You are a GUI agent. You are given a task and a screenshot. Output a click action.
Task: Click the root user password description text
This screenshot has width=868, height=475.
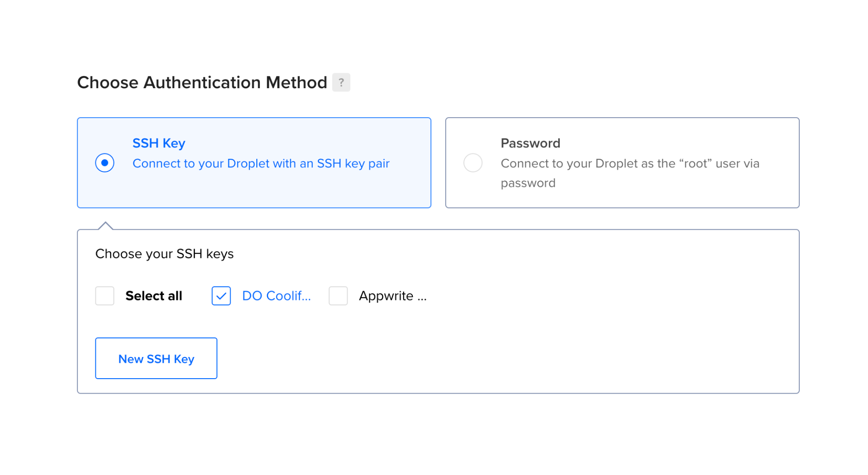click(630, 164)
